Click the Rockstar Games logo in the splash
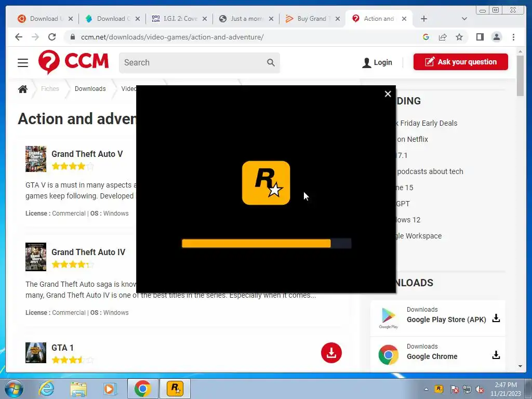532x399 pixels. (266, 183)
